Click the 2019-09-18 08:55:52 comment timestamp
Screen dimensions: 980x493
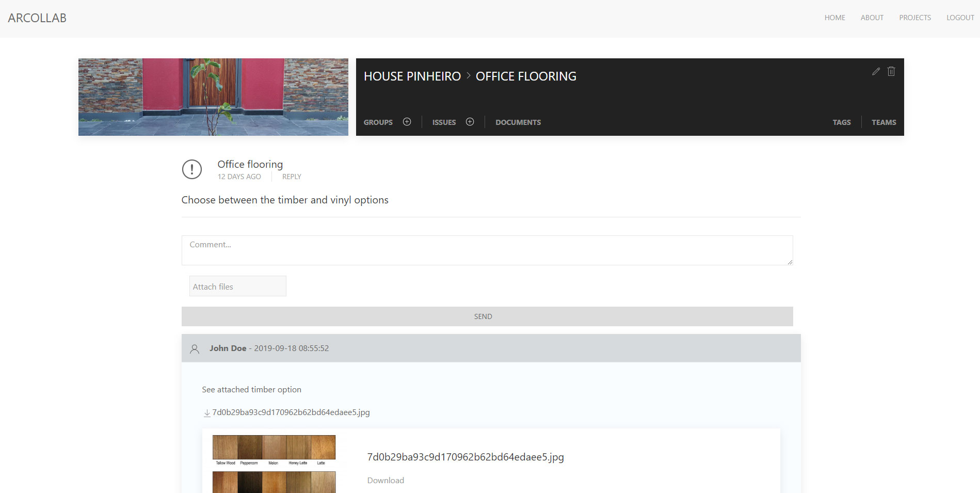point(291,348)
